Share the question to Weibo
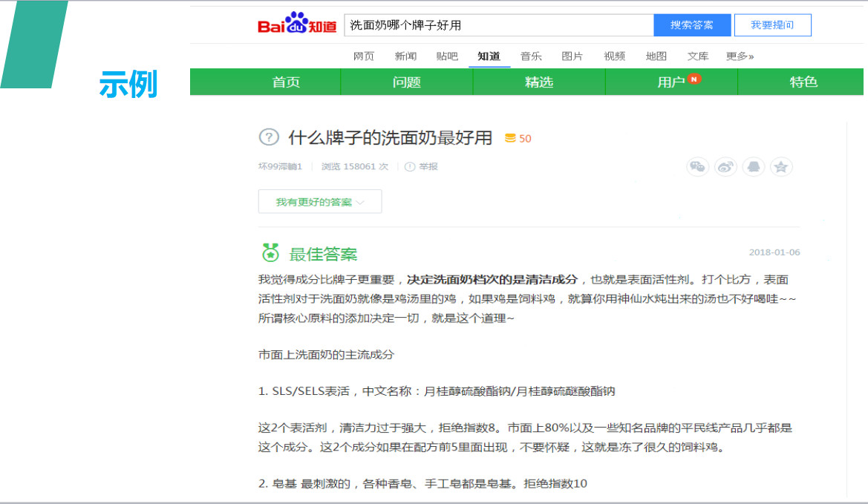The image size is (868, 504). tap(725, 167)
